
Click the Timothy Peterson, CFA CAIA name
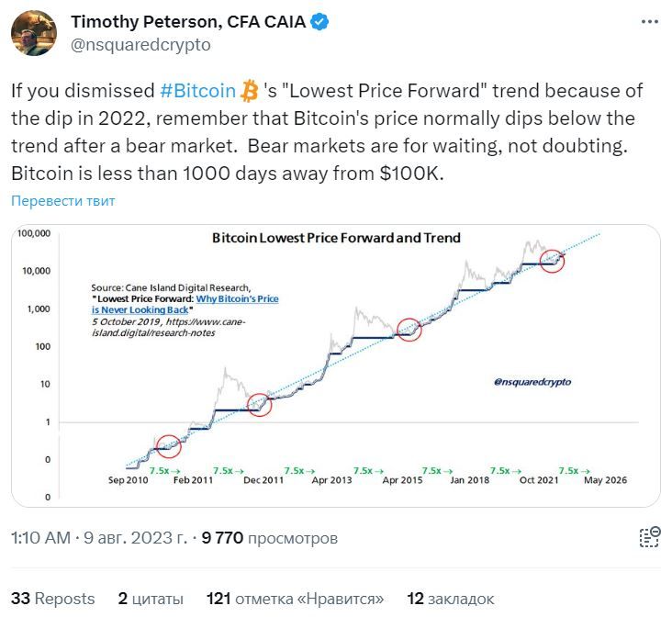(x=188, y=22)
